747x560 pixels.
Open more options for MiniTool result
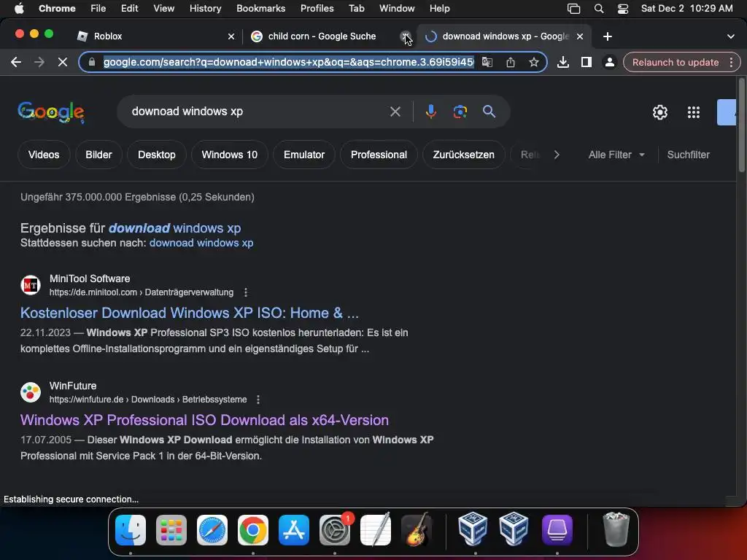(246, 292)
